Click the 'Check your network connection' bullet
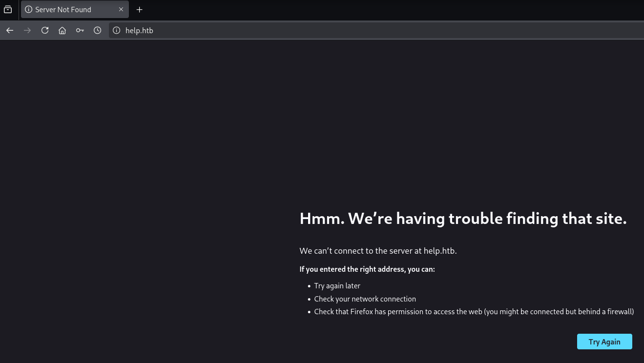 (x=365, y=299)
